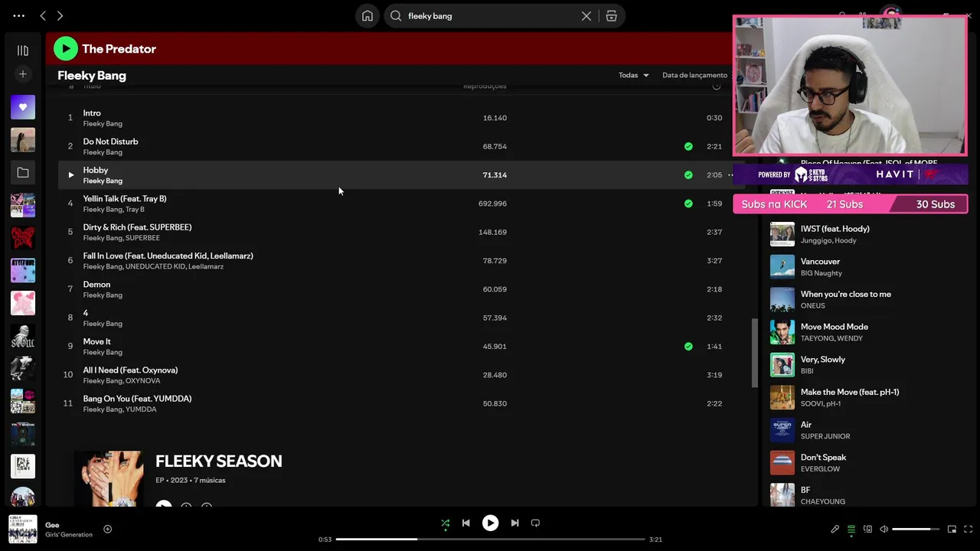Image resolution: width=980 pixels, height=551 pixels.
Task: Select When you're close to me in queue
Action: (x=845, y=294)
